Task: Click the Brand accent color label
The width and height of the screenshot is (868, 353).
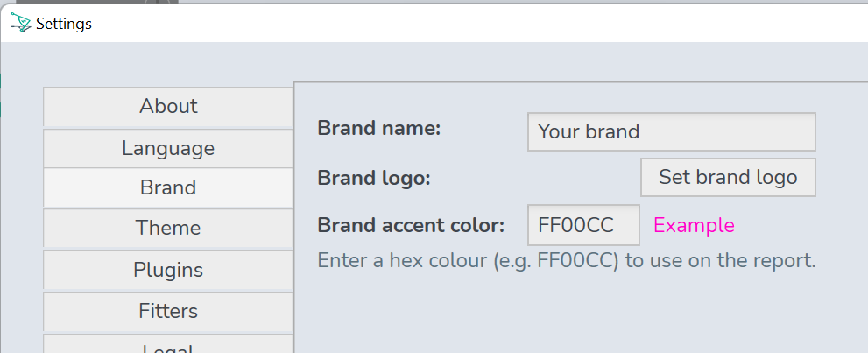Action: click(411, 225)
